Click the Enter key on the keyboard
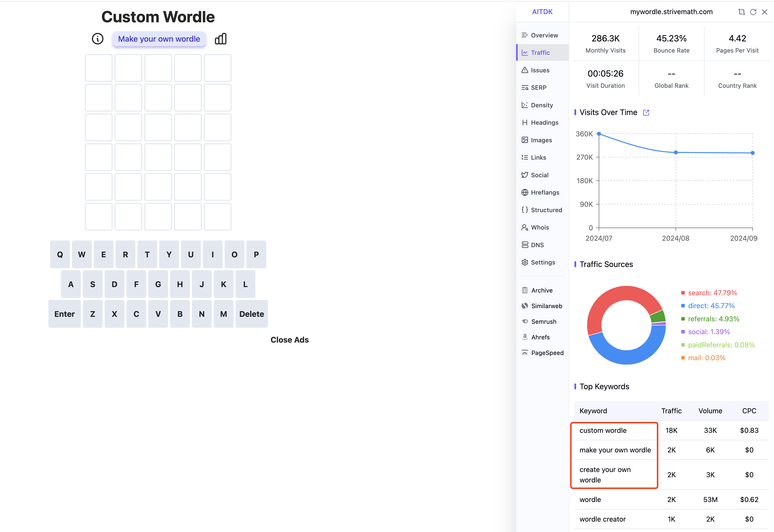This screenshot has height=532, width=774. coord(65,314)
